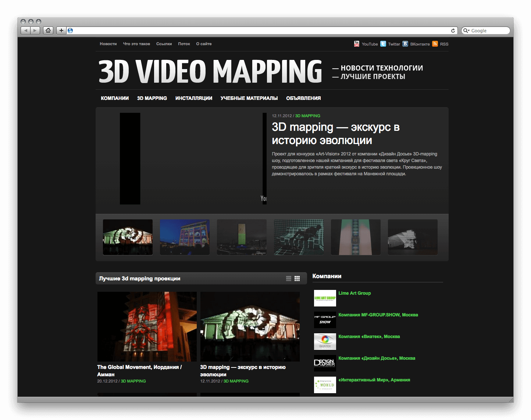Click the add bookmark plus button
Screen dimensions: 531x420
(x=61, y=30)
